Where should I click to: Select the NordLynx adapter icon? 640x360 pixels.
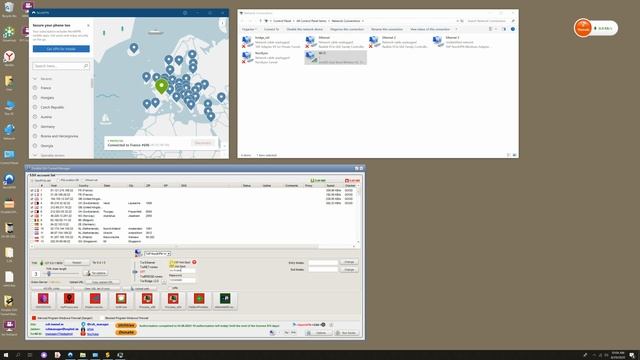247,57
